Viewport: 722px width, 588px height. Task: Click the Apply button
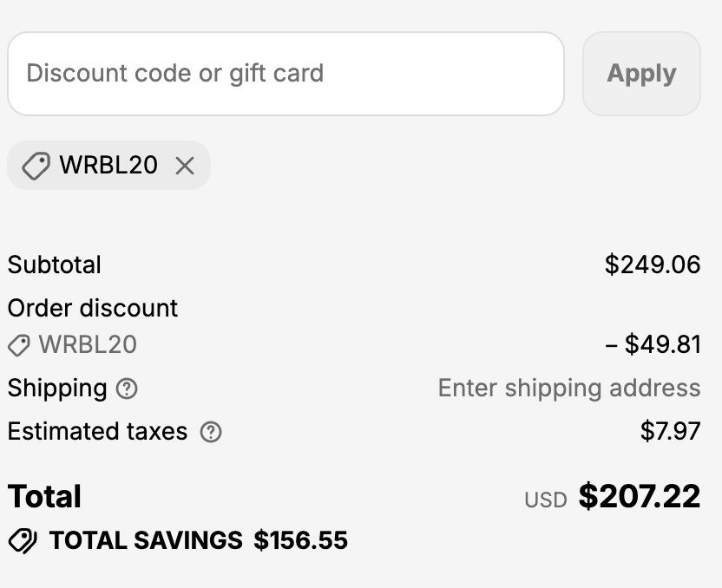[x=641, y=74]
